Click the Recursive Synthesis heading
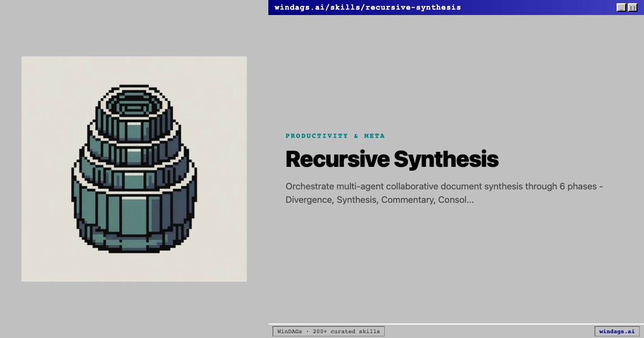The image size is (644, 338). [392, 159]
